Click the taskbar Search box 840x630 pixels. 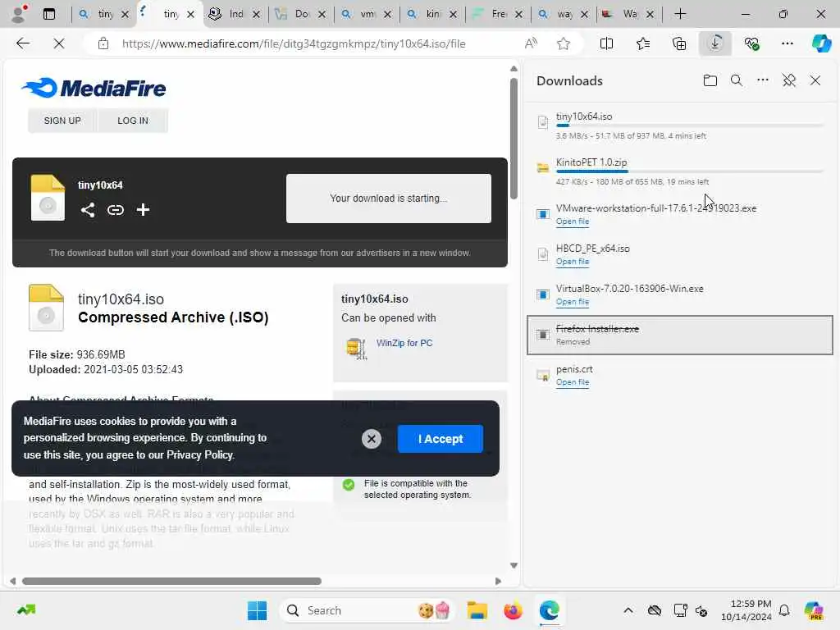[367, 610]
